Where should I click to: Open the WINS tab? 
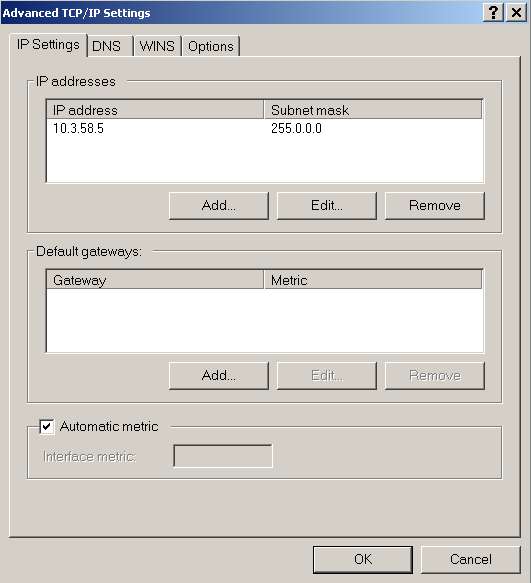(x=158, y=46)
